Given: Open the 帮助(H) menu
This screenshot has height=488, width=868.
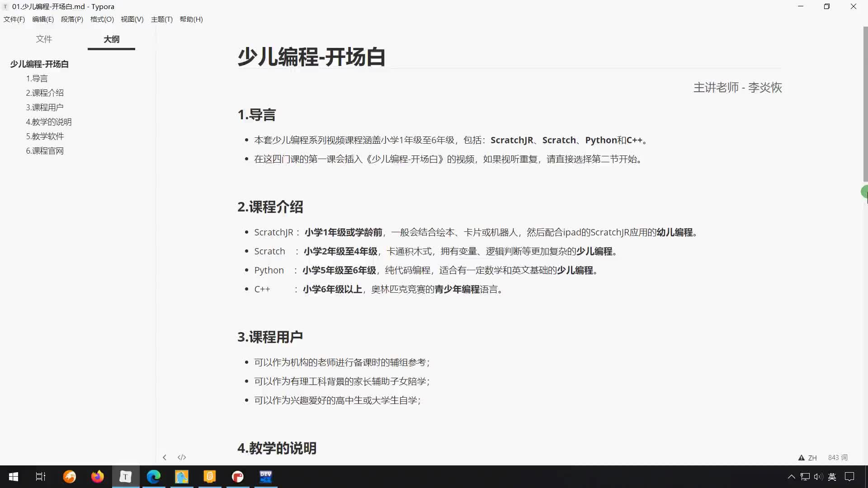Looking at the screenshot, I should pyautogui.click(x=191, y=19).
